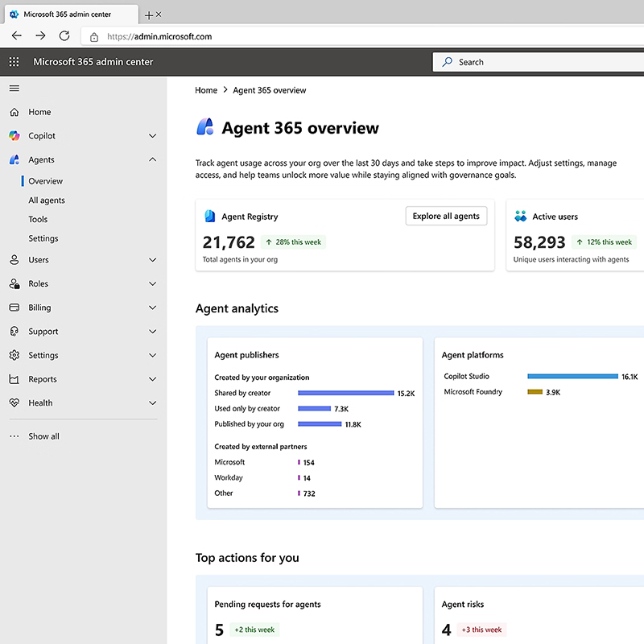Expand the Roles menu chevron
Screen dimensions: 644x644
click(152, 283)
